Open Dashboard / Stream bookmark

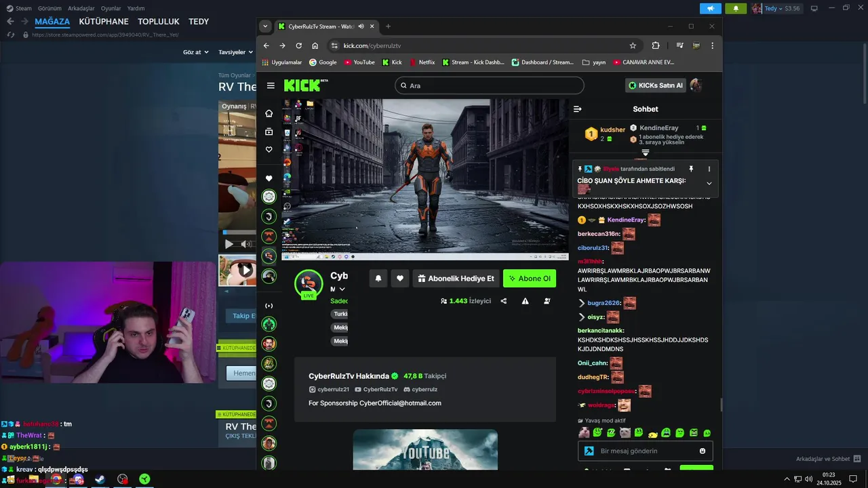tap(542, 62)
